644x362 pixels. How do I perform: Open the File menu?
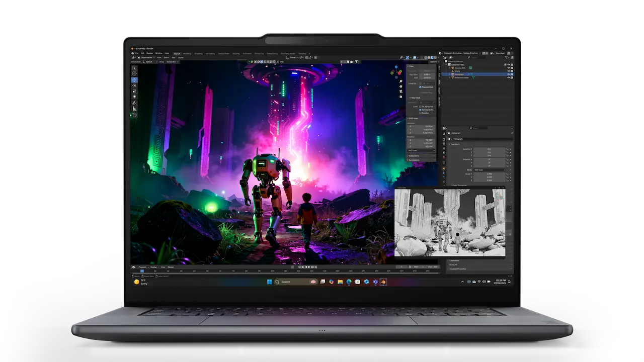coord(137,53)
